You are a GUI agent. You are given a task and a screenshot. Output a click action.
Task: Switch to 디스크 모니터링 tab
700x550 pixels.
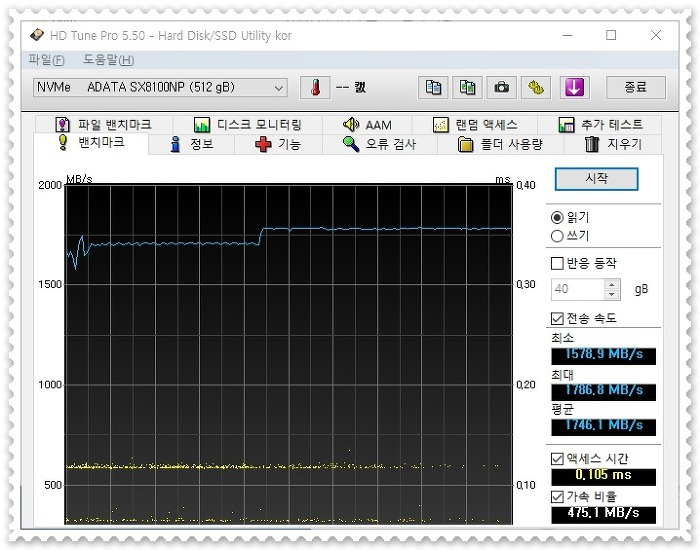click(248, 125)
